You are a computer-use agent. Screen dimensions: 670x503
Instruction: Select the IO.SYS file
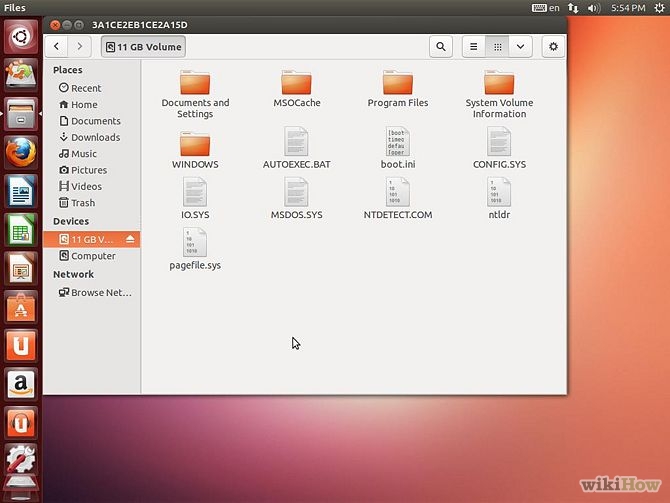pos(195,198)
